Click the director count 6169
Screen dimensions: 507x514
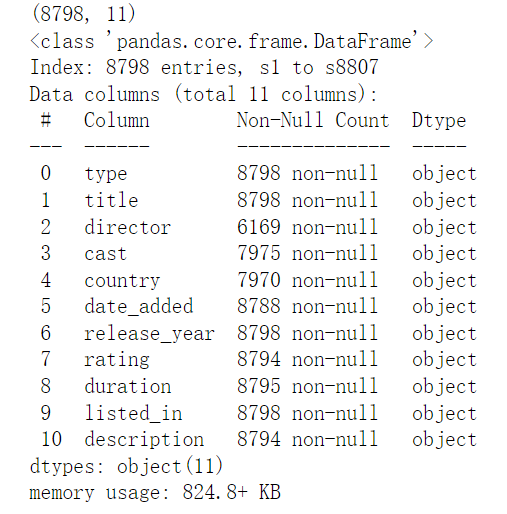coord(259,227)
